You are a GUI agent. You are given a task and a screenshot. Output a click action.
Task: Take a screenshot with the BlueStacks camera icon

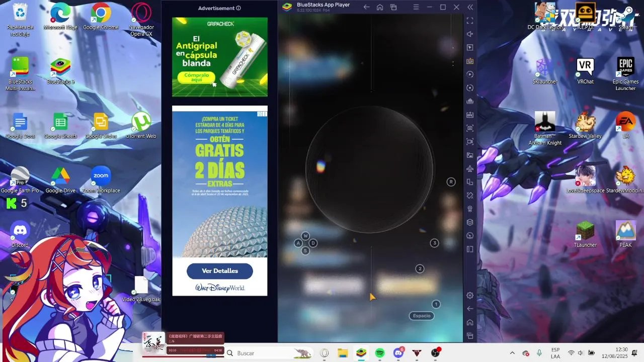coord(470,128)
